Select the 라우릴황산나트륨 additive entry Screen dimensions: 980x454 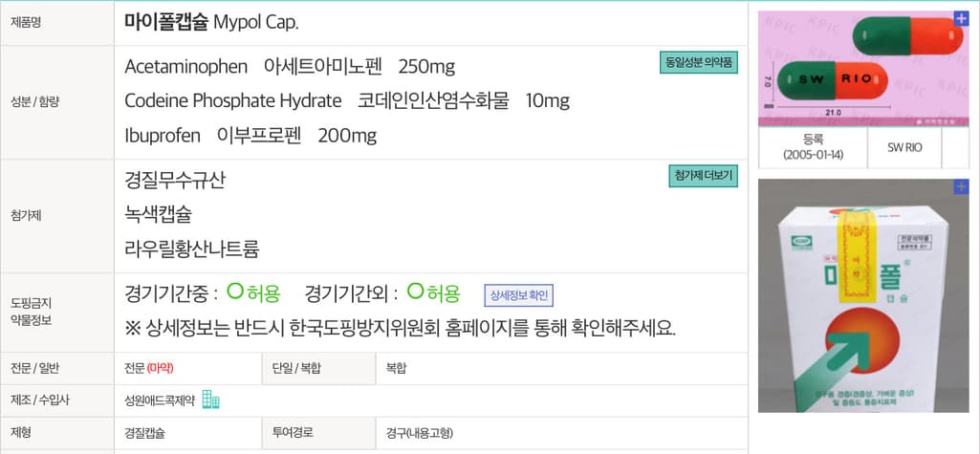[192, 249]
